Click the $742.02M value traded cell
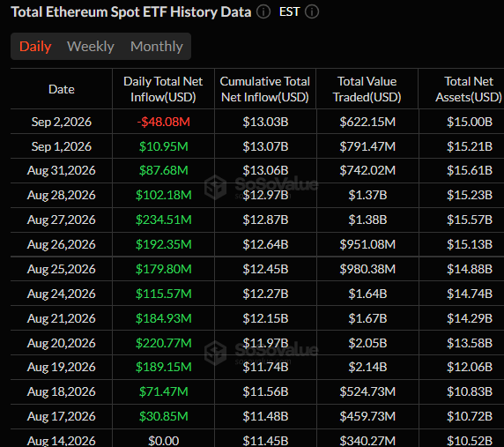The height and width of the screenshot is (447, 504). click(x=367, y=170)
